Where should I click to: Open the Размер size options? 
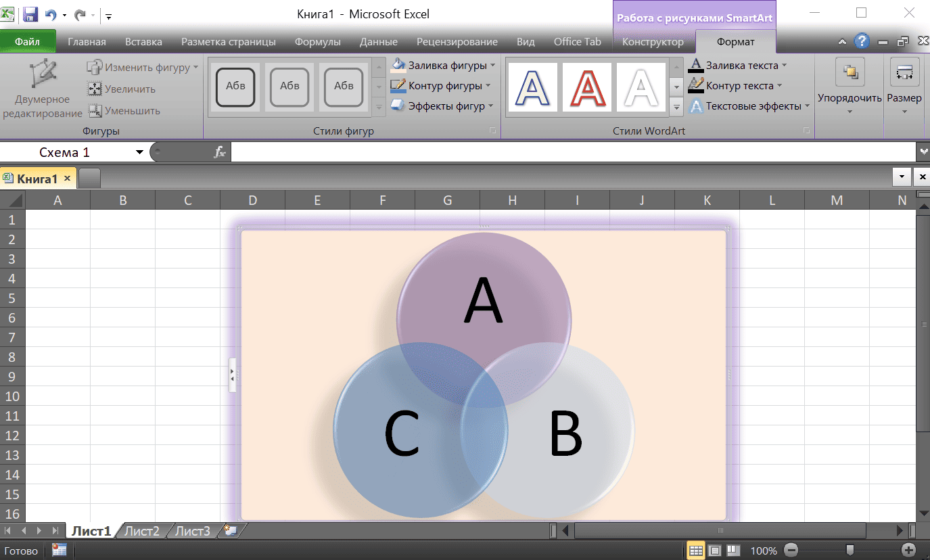click(904, 87)
